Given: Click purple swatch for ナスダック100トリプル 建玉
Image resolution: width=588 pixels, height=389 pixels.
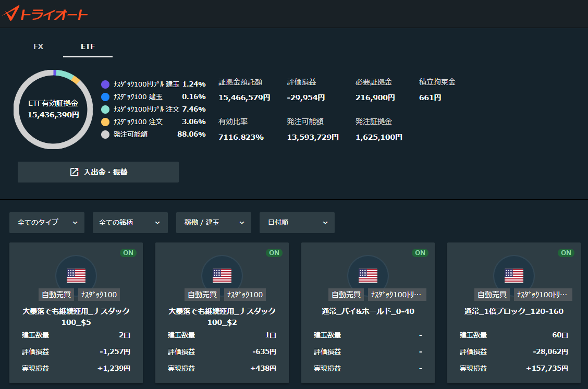Looking at the screenshot, I should click(105, 84).
